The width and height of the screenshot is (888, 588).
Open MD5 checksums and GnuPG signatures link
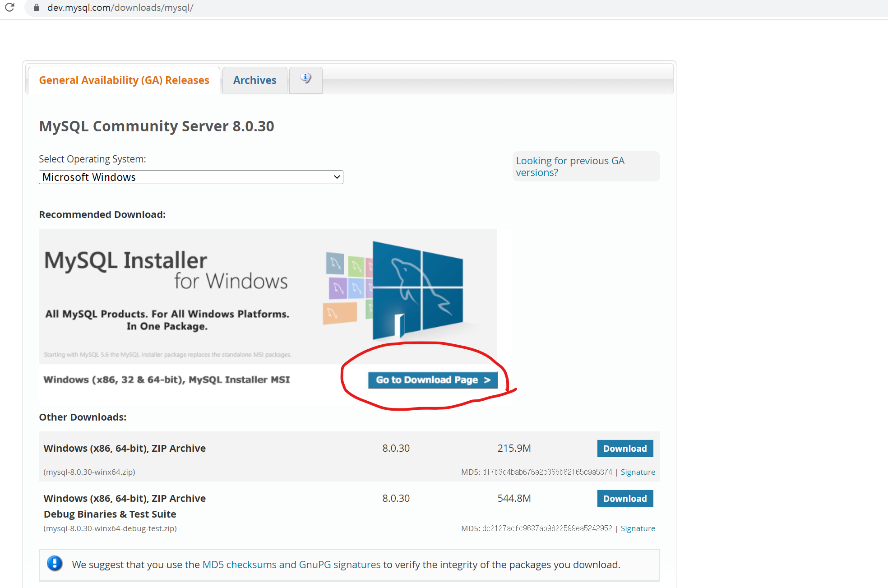pyautogui.click(x=291, y=565)
